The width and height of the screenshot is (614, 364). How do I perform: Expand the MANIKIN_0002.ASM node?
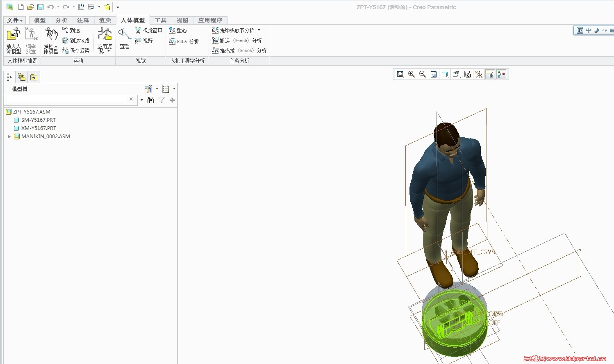click(x=9, y=136)
